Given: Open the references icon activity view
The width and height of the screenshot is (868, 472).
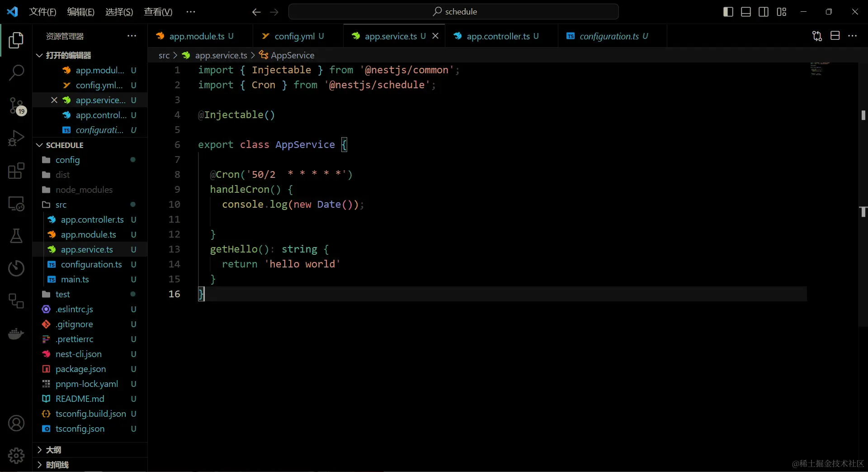Looking at the screenshot, I should (16, 301).
